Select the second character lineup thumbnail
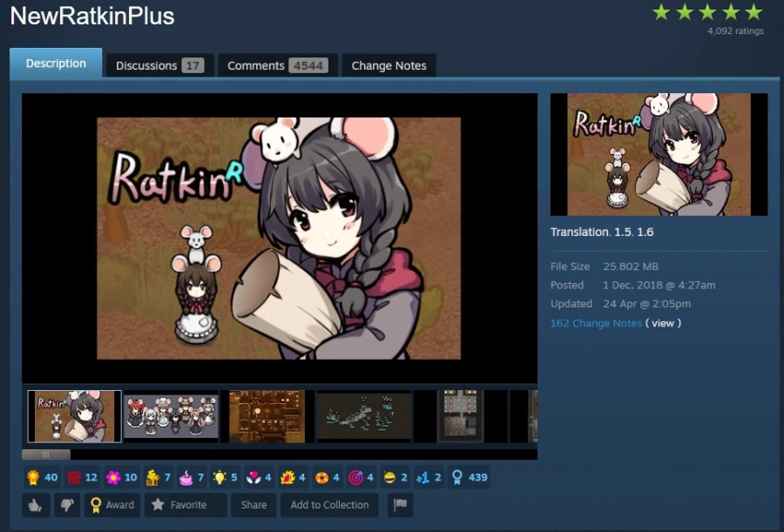This screenshot has width=784, height=532. click(x=171, y=416)
